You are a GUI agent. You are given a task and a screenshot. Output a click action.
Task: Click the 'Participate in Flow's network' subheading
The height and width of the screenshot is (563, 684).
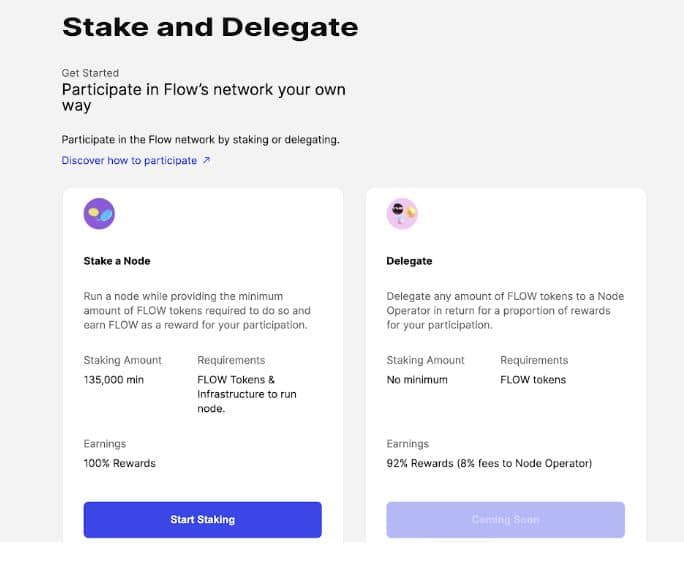click(x=203, y=97)
